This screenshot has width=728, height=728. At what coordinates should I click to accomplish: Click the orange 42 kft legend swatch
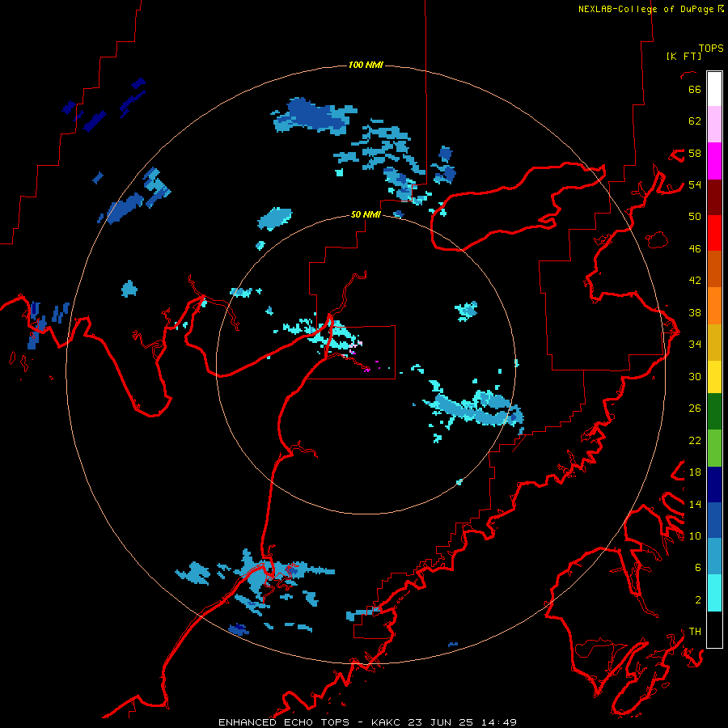714,306
